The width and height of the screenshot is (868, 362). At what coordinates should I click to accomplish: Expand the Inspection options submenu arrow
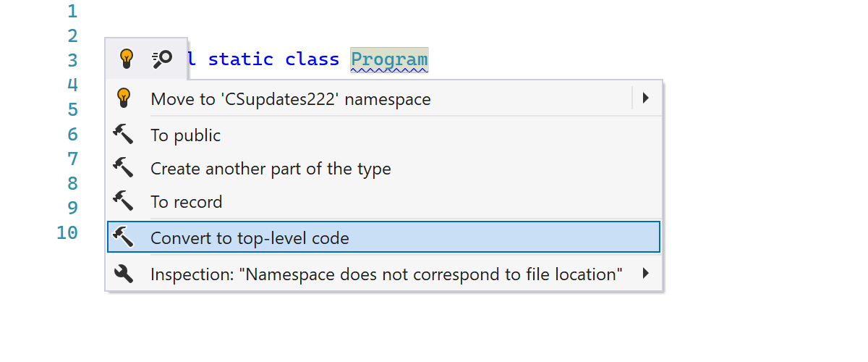pos(645,274)
